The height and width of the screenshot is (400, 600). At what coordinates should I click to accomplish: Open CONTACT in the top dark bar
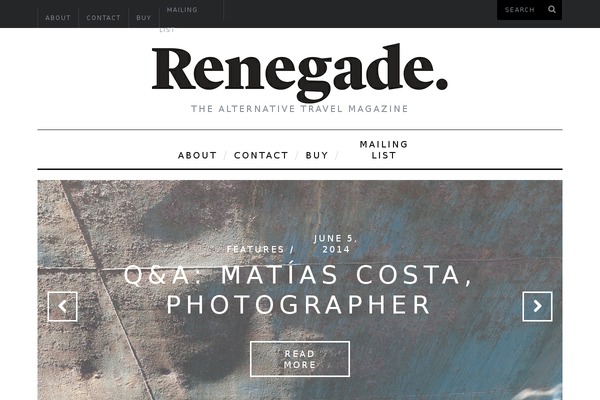(103, 18)
